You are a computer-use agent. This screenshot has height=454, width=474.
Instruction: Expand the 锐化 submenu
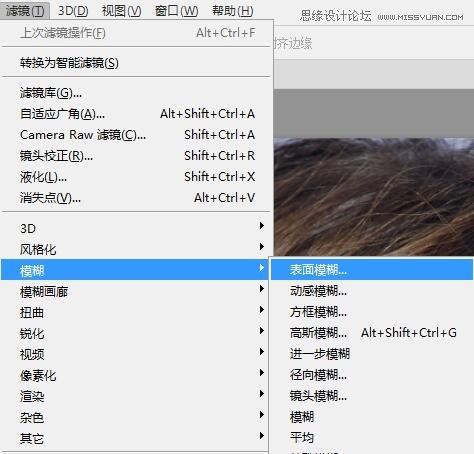pos(135,334)
